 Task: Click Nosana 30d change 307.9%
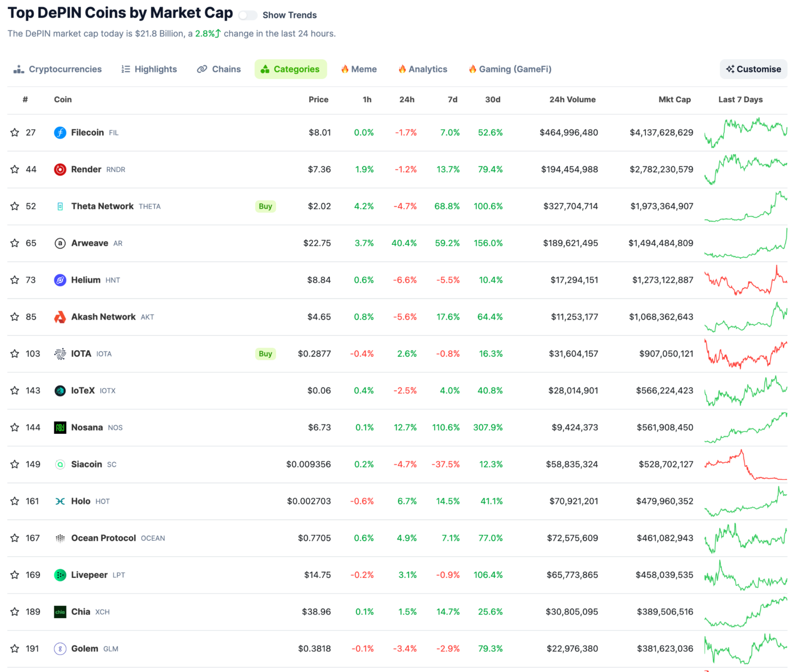point(488,427)
